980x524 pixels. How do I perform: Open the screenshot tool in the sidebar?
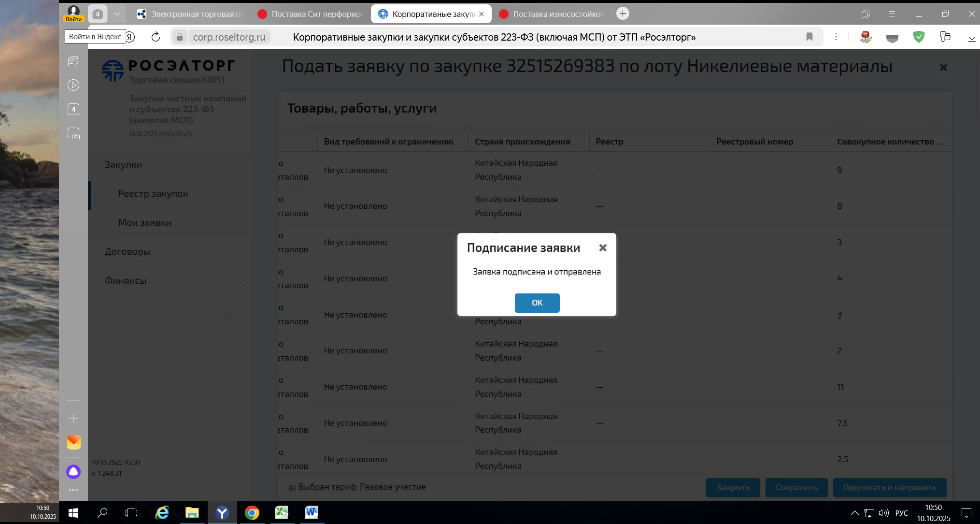[73, 134]
